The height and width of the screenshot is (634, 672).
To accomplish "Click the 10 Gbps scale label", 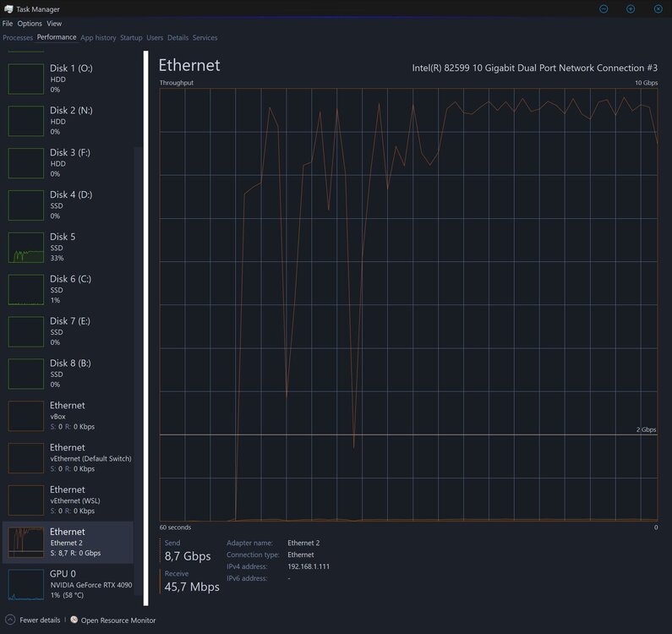I will pos(646,83).
